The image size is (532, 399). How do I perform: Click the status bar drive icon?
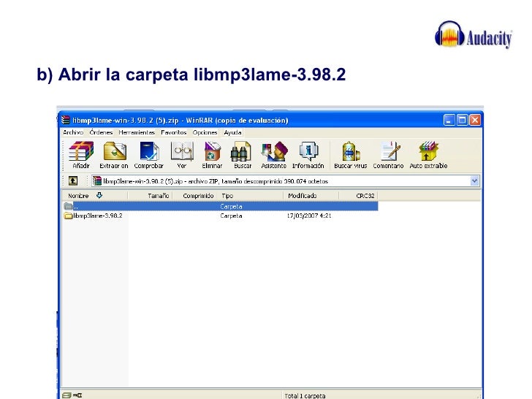66,395
